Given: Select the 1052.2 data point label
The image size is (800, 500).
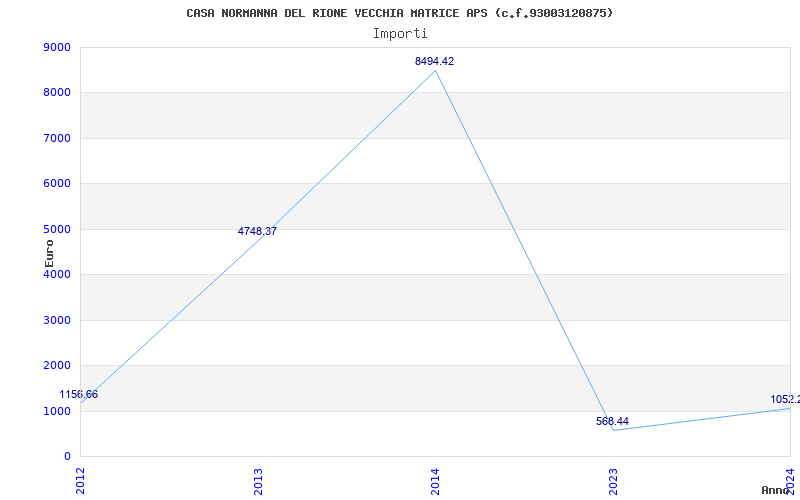Looking at the screenshot, I should [785, 399].
